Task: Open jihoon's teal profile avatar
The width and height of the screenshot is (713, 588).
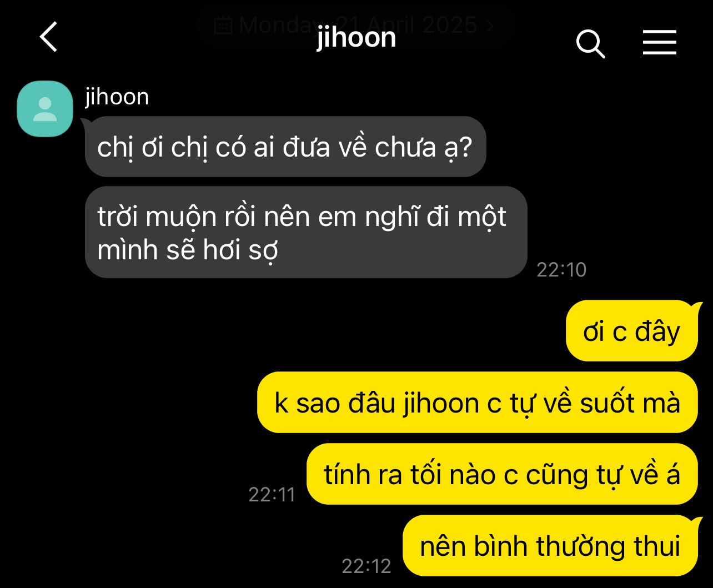Action: pos(45,109)
